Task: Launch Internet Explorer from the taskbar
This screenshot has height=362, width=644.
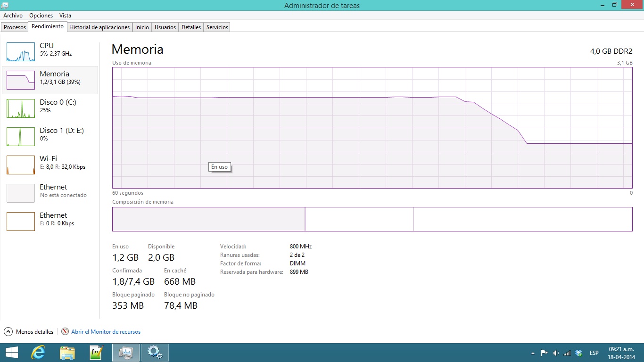Action: [38, 353]
